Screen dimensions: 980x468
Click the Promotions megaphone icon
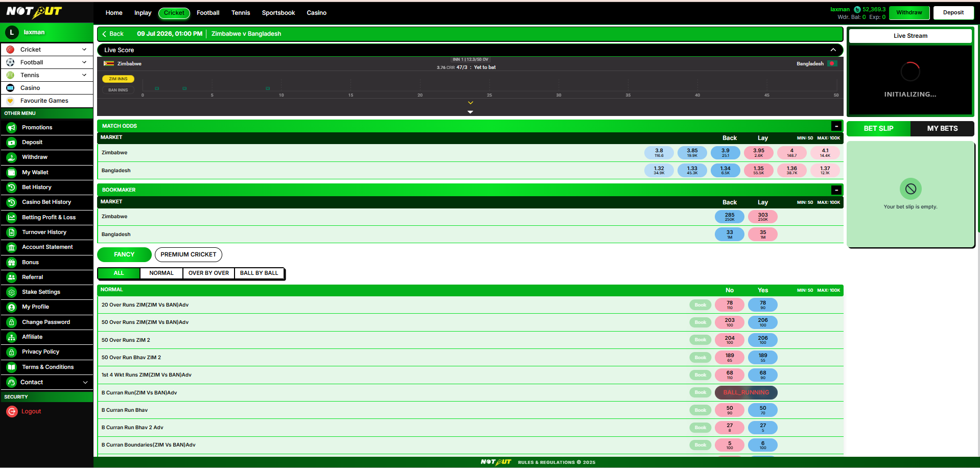point(12,127)
